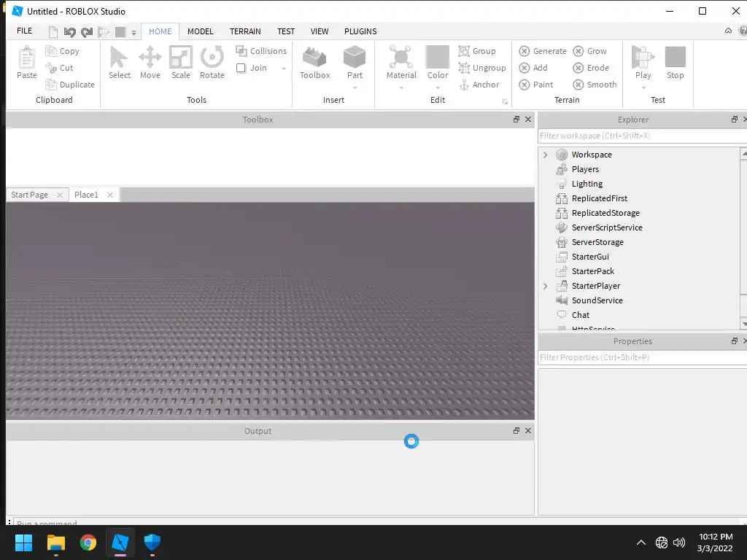
Task: Close the Place1 document tab
Action: (110, 195)
